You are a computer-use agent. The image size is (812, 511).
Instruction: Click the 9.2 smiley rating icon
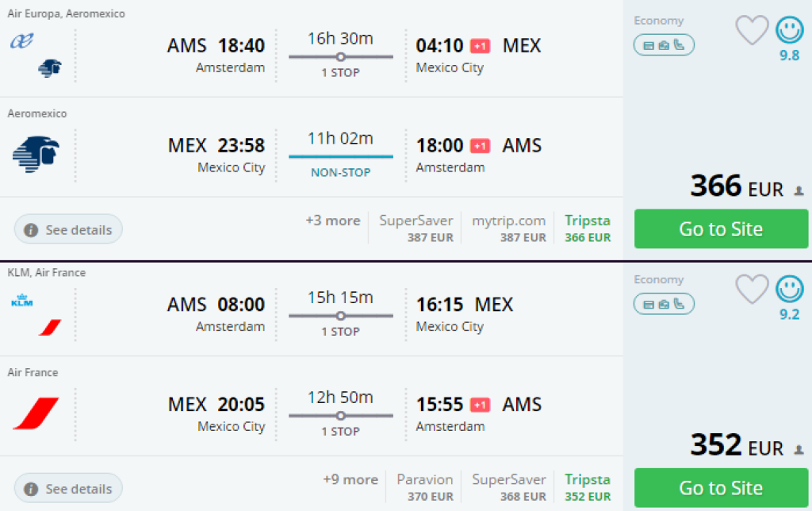pyautogui.click(x=789, y=290)
